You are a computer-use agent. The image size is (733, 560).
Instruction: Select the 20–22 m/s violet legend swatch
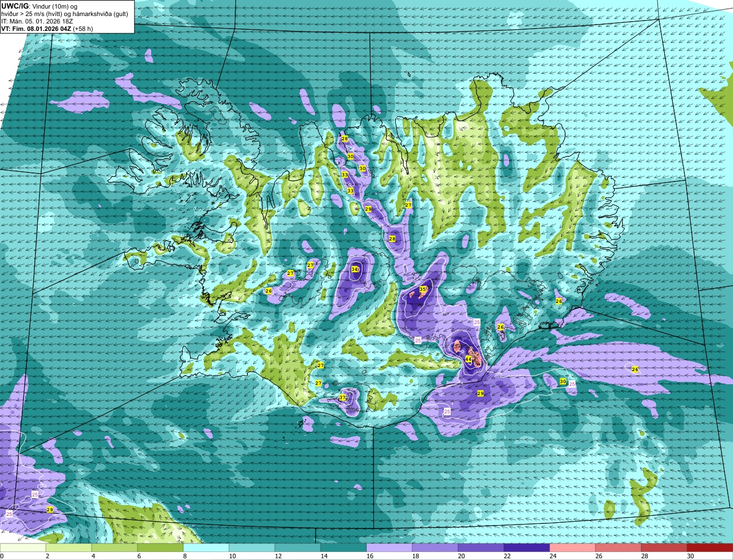(x=481, y=548)
